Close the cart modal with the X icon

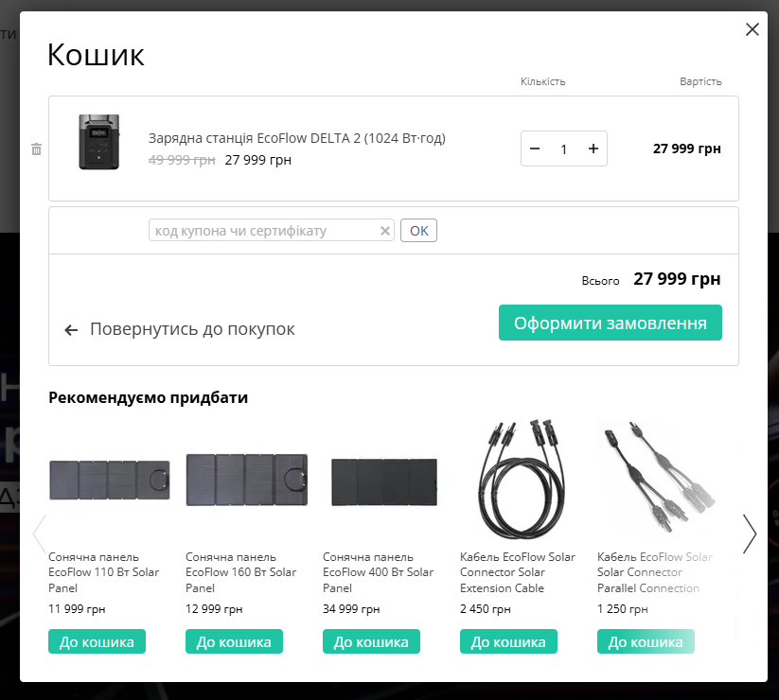tap(752, 29)
